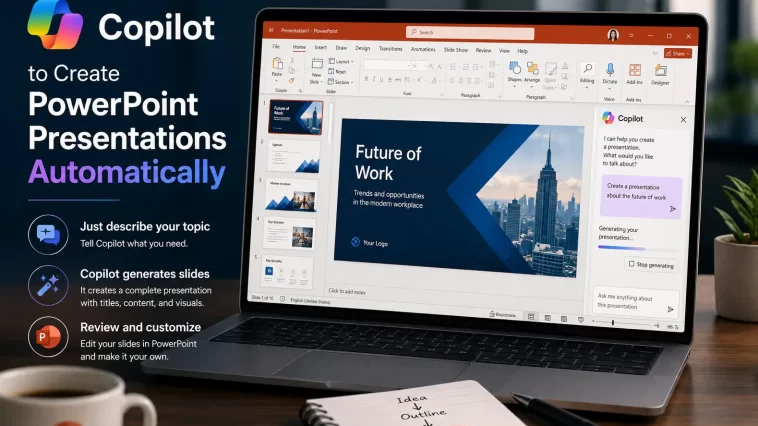
Task: Select slide 5 thumbnail
Action: [x=287, y=272]
